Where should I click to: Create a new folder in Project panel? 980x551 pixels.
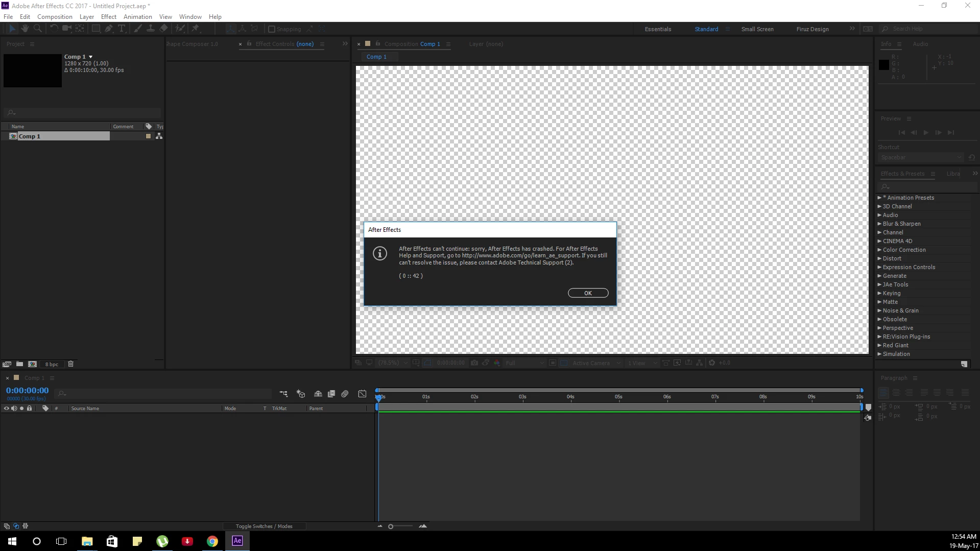click(x=19, y=364)
